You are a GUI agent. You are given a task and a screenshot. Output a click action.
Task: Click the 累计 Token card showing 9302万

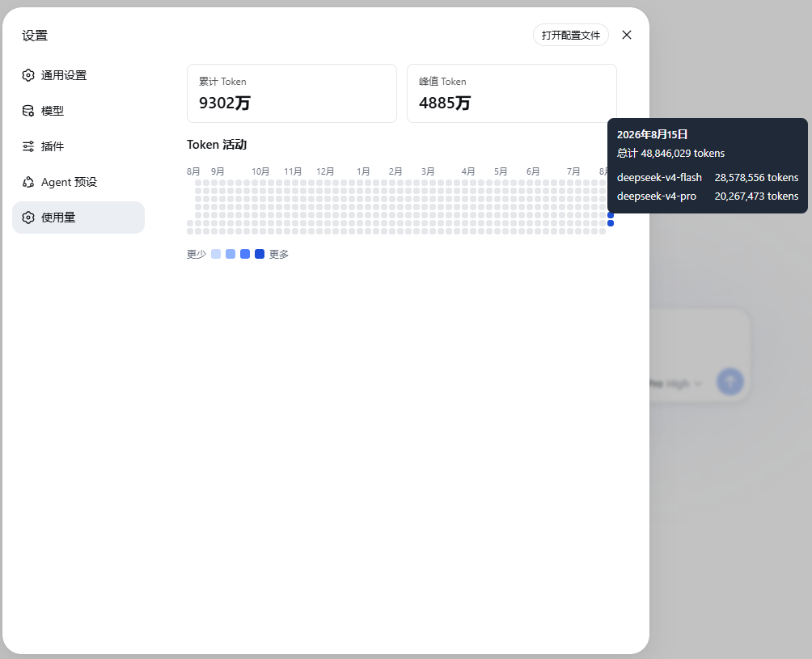coord(291,94)
